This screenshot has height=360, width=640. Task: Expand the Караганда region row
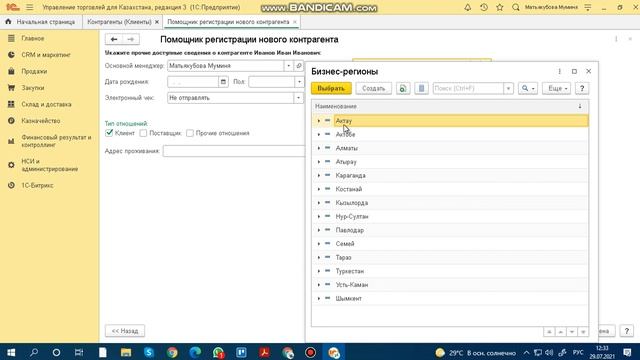pos(319,176)
